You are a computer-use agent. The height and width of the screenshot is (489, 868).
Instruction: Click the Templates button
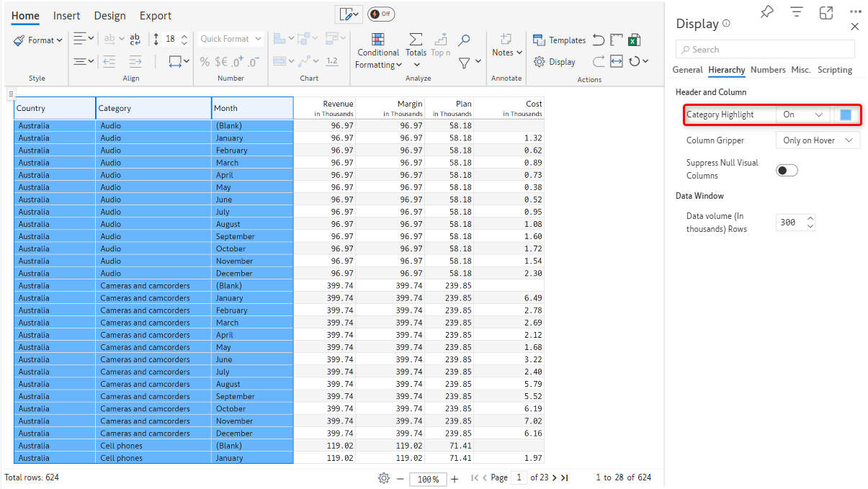click(x=559, y=40)
